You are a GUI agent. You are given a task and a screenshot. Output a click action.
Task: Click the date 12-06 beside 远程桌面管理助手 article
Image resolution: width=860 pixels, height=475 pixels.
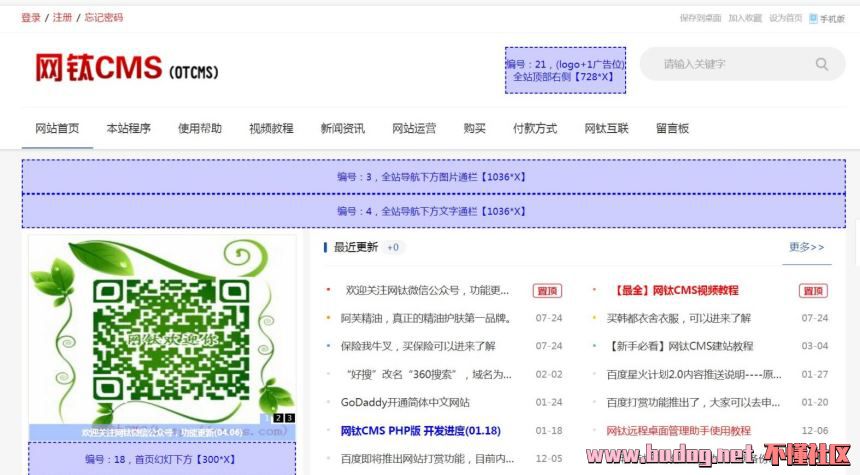[814, 431]
